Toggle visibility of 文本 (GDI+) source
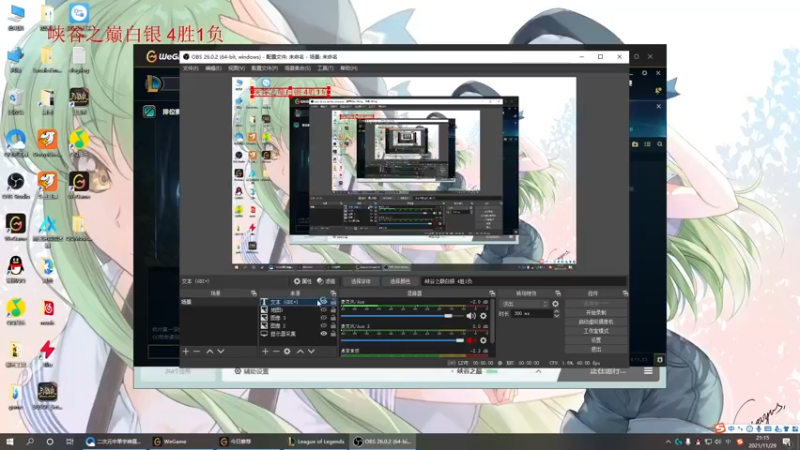This screenshot has width=800, height=450. pos(323,302)
